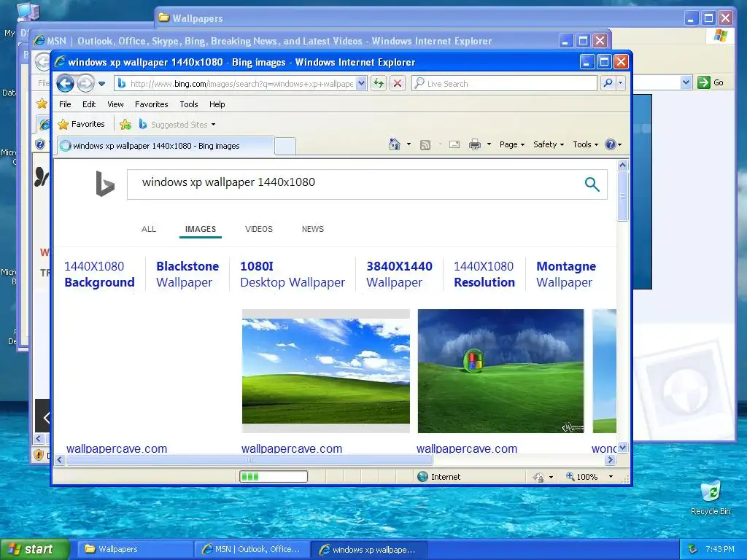This screenshot has width=747, height=560.
Task: Switch to the IMAGES tab
Action: (201, 229)
